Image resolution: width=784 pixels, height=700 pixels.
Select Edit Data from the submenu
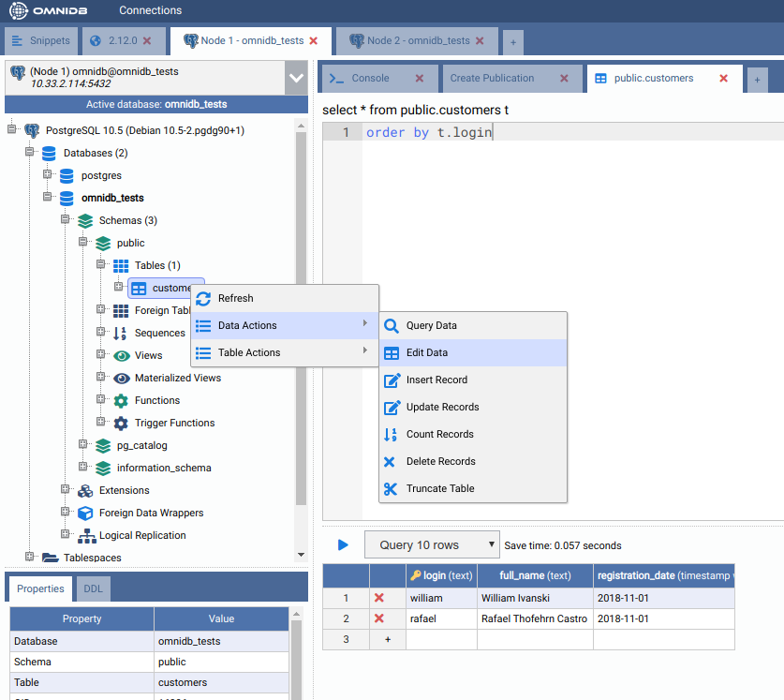[x=426, y=352]
